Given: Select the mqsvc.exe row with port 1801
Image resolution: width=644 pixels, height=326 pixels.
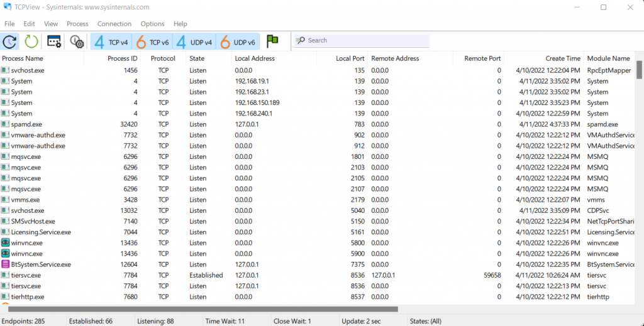Looking at the screenshot, I should click(318, 156).
